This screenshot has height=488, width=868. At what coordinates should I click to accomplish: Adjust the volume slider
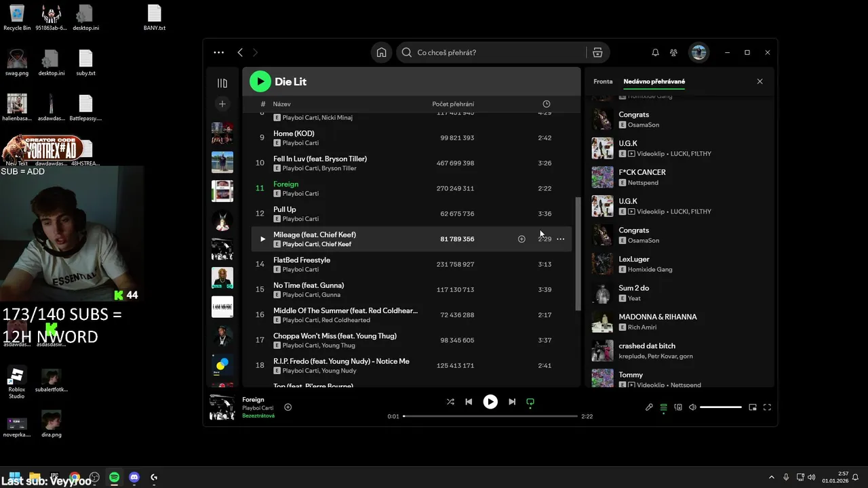(x=721, y=407)
